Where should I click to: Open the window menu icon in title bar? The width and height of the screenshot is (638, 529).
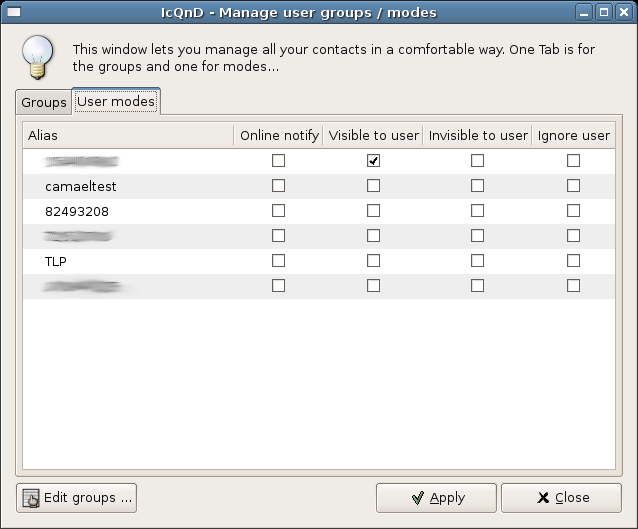13,12
